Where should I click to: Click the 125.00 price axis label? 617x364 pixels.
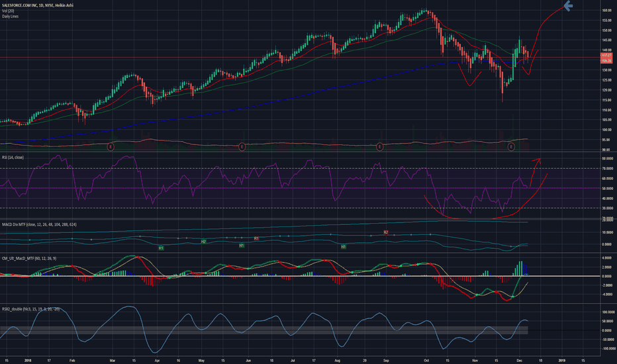[606, 80]
